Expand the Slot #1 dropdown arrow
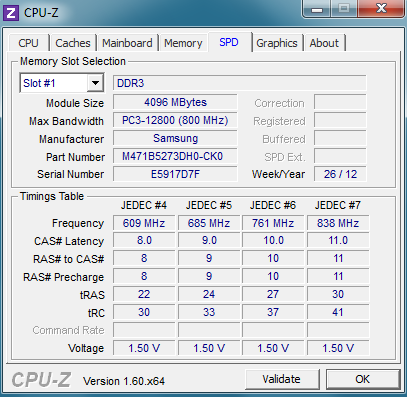Screen dimensions: 407x397 coord(96,83)
